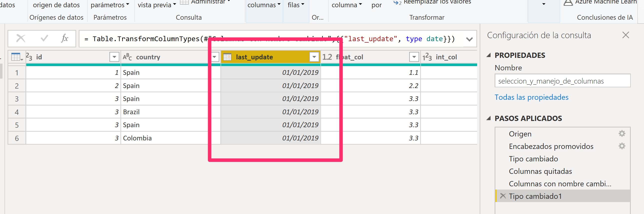Cancel the formula edit with the X icon
Image resolution: width=644 pixels, height=214 pixels.
coord(20,38)
